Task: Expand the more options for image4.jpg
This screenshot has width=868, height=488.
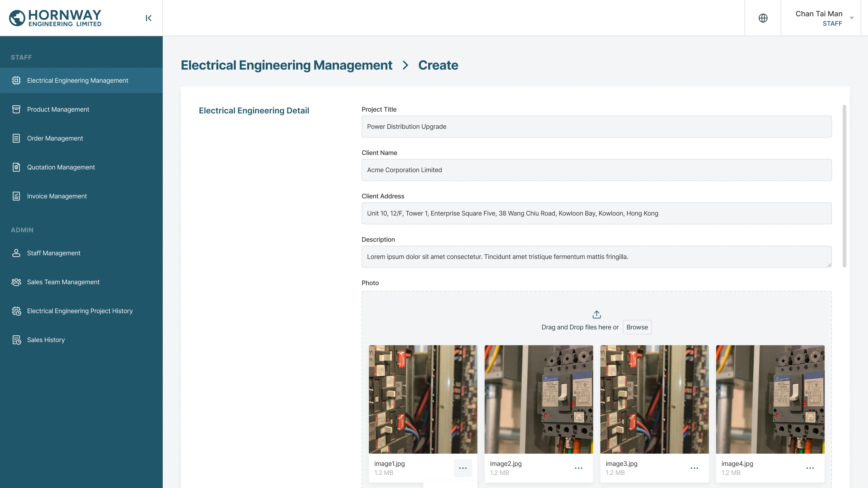Action: (810, 468)
